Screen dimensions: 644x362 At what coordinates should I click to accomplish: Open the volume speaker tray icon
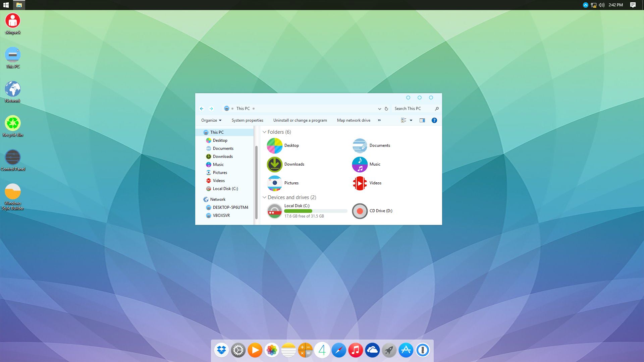(x=602, y=5)
